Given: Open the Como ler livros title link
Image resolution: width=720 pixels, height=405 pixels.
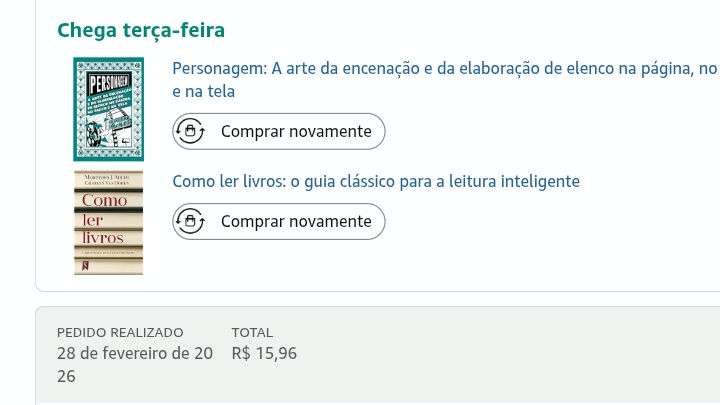Looking at the screenshot, I should pyautogui.click(x=376, y=181).
